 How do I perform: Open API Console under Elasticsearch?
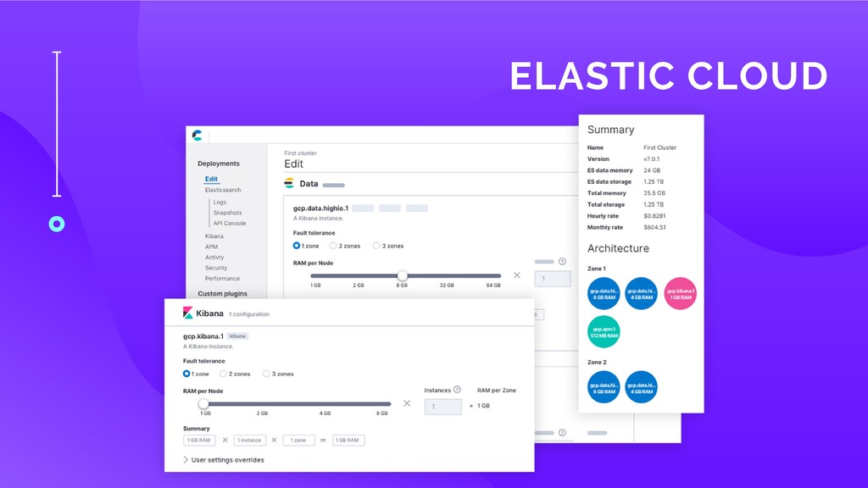point(229,223)
